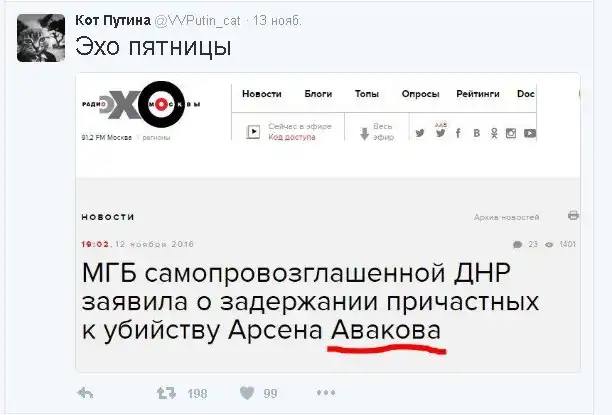Click the Весь эфир download arrow
Image resolution: width=612 pixels, height=415 pixels.
364,134
